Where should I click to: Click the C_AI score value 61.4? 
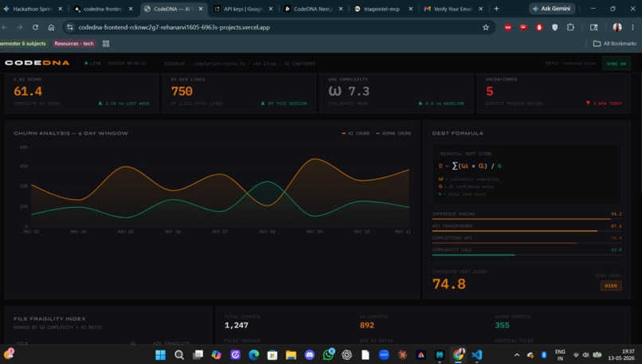point(28,91)
